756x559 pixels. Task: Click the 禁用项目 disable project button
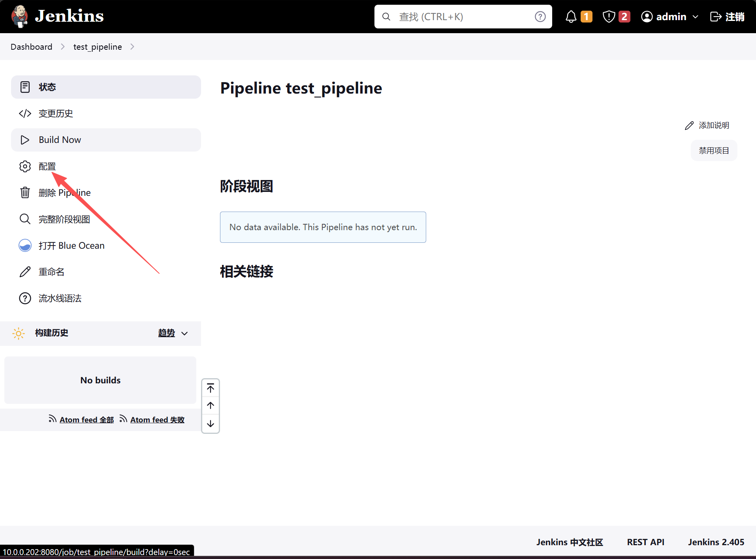(x=714, y=150)
